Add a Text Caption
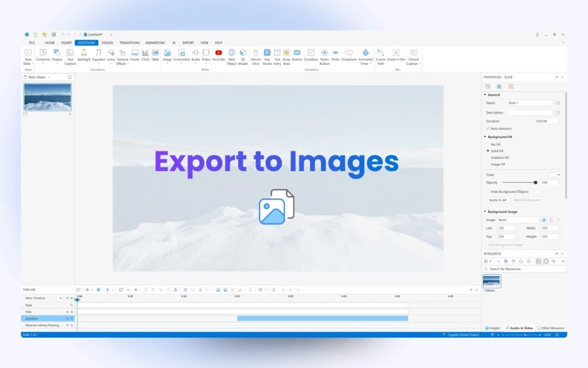The image size is (588, 368). pos(70,57)
